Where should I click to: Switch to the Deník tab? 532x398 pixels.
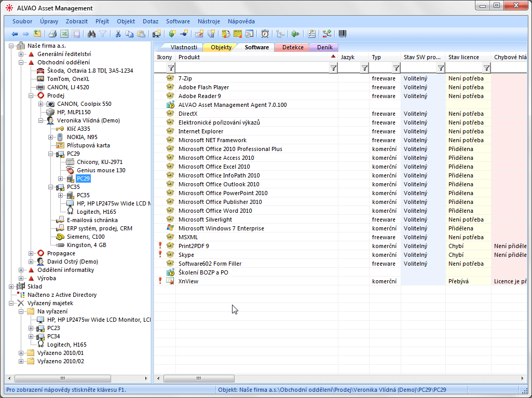tap(325, 48)
